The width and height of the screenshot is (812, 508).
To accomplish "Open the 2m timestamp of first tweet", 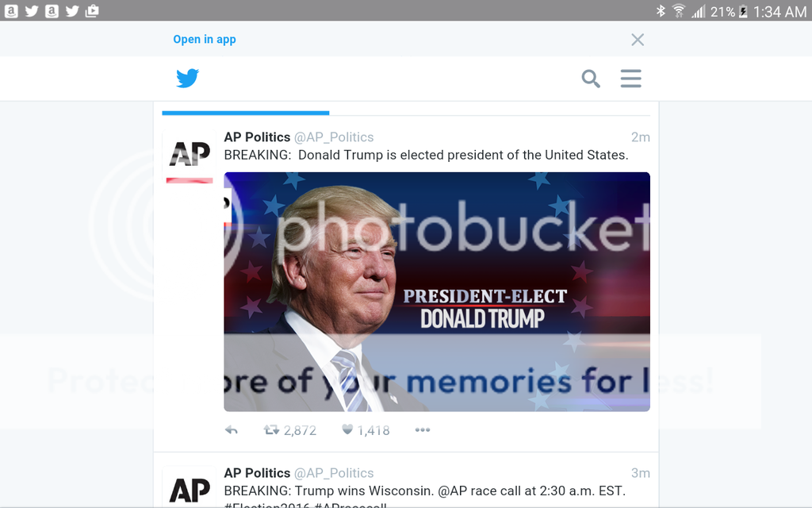I will pos(641,137).
